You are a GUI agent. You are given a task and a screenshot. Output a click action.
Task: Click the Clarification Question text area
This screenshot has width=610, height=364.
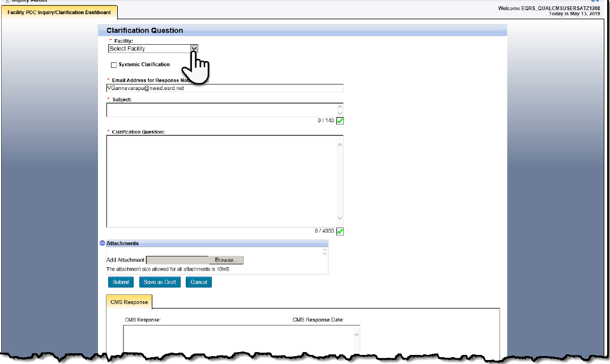point(225,181)
